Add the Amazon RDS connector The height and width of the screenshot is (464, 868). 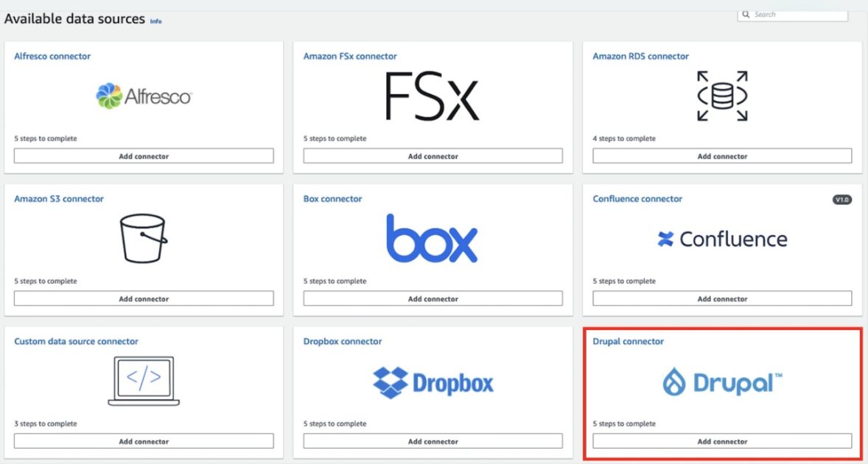(x=722, y=156)
